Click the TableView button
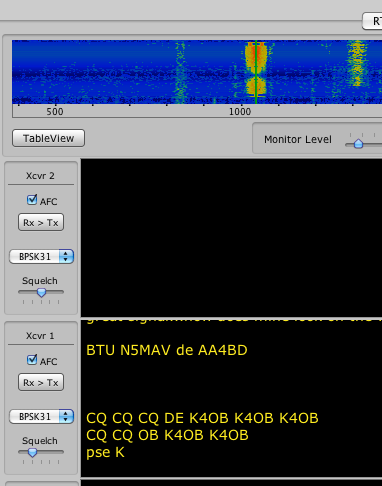Viewport: 382px width, 486px height. tap(48, 138)
